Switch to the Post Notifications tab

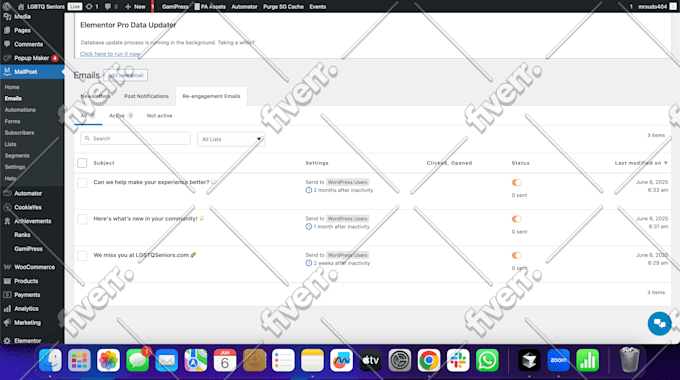(146, 96)
